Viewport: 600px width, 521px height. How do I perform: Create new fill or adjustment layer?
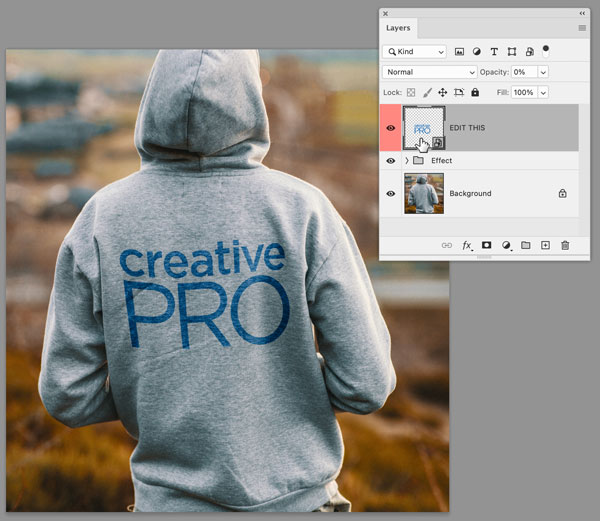[506, 245]
